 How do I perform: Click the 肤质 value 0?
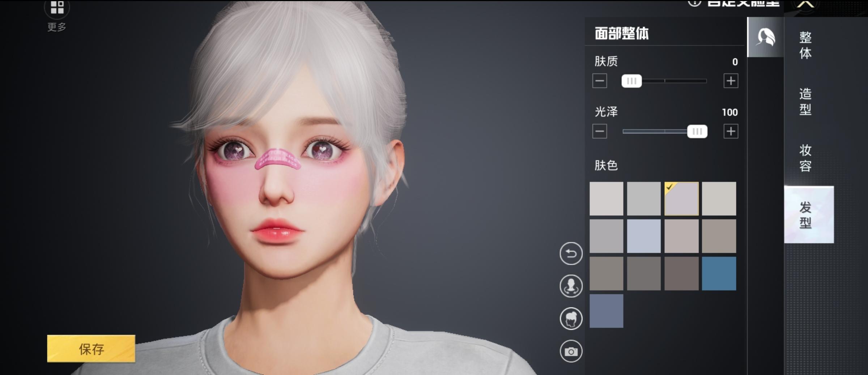click(735, 62)
